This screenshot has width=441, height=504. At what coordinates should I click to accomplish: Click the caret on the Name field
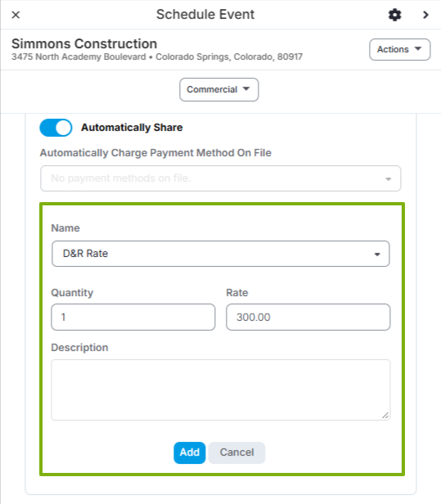pos(377,254)
